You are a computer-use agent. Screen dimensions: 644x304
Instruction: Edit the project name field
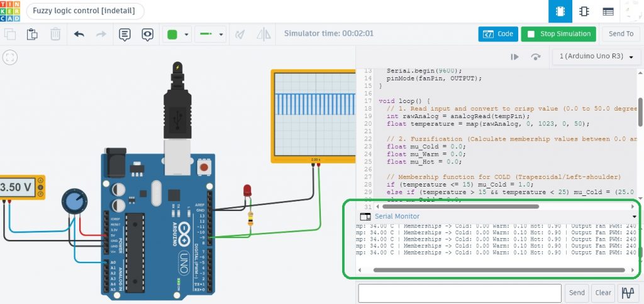coord(85,11)
